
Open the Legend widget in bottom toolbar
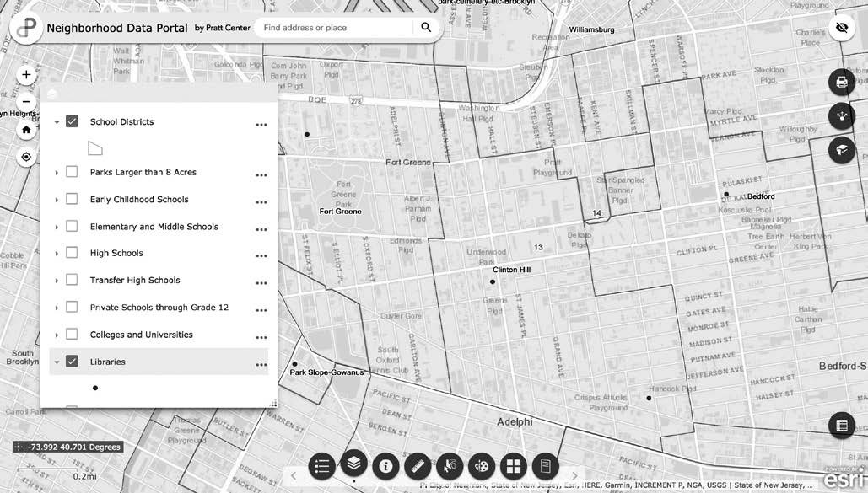322,466
